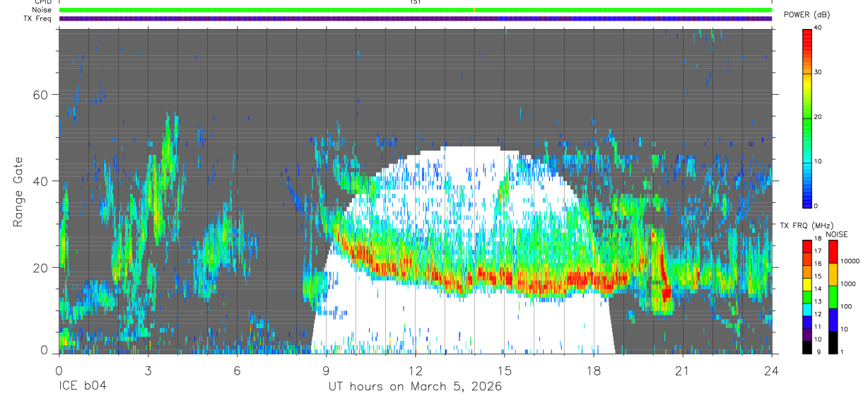
Task: Click the 'Range Gate' vertical axis title
Action: coord(18,192)
